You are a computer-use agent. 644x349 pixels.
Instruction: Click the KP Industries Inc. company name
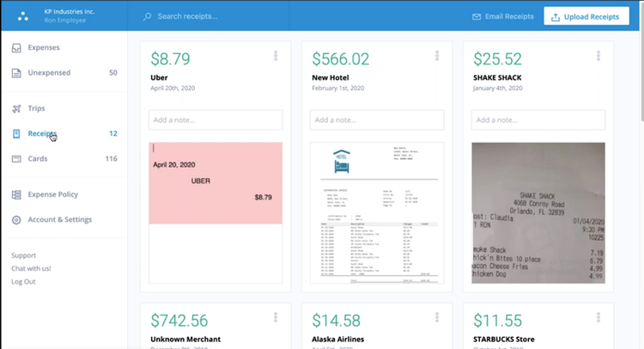coord(70,11)
